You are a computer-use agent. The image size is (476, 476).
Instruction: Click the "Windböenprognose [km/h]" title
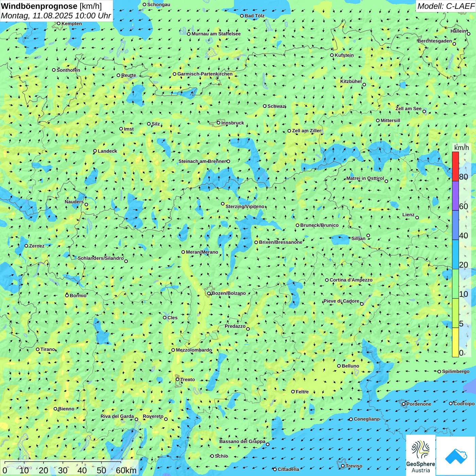[51, 6]
